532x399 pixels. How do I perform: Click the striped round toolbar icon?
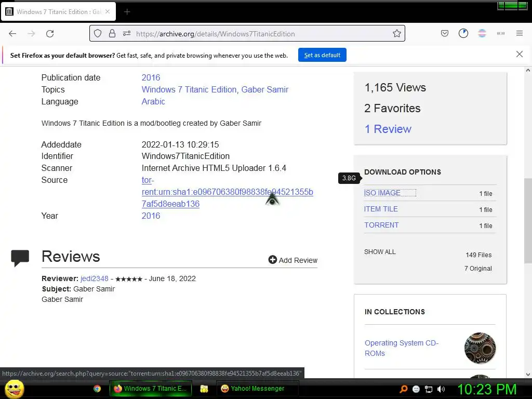point(482,33)
